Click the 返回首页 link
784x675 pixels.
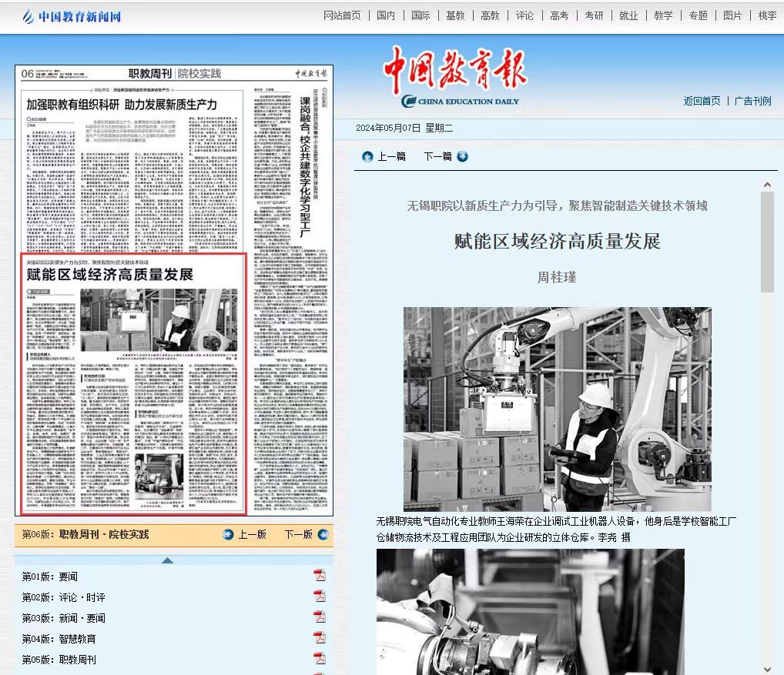tap(702, 101)
